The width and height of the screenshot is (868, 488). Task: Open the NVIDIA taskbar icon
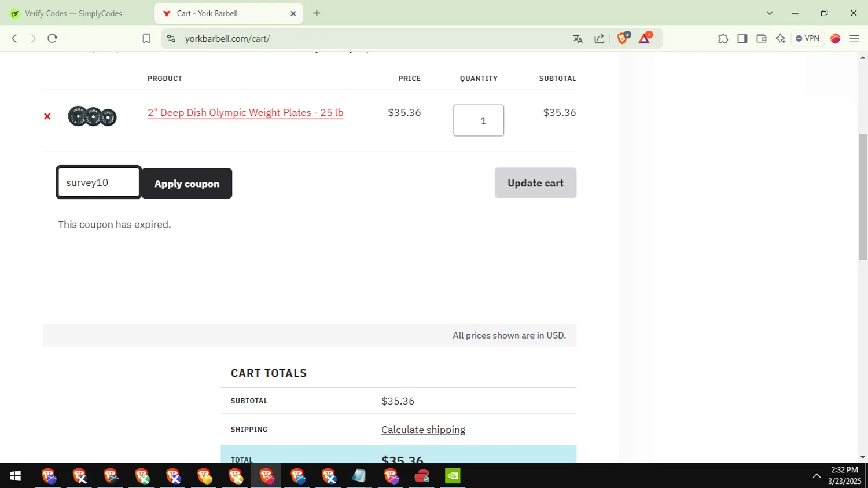[453, 476]
